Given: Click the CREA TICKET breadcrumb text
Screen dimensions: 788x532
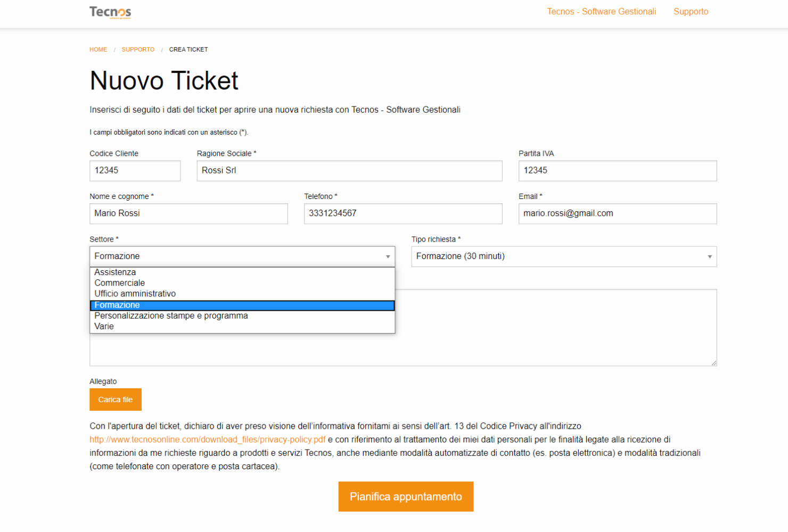Looking at the screenshot, I should click(x=188, y=49).
